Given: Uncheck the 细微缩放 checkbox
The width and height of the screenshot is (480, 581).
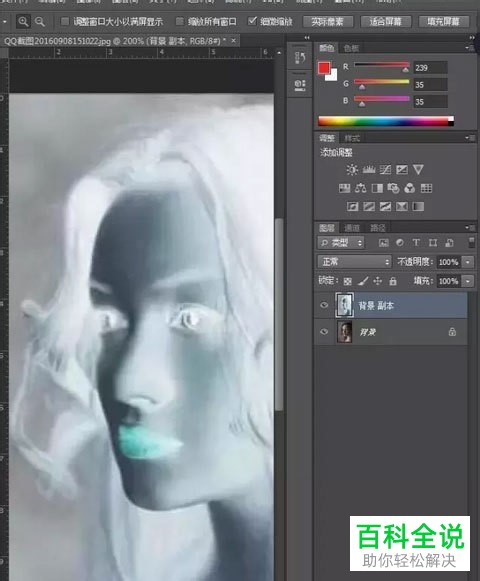Looking at the screenshot, I should click(252, 21).
